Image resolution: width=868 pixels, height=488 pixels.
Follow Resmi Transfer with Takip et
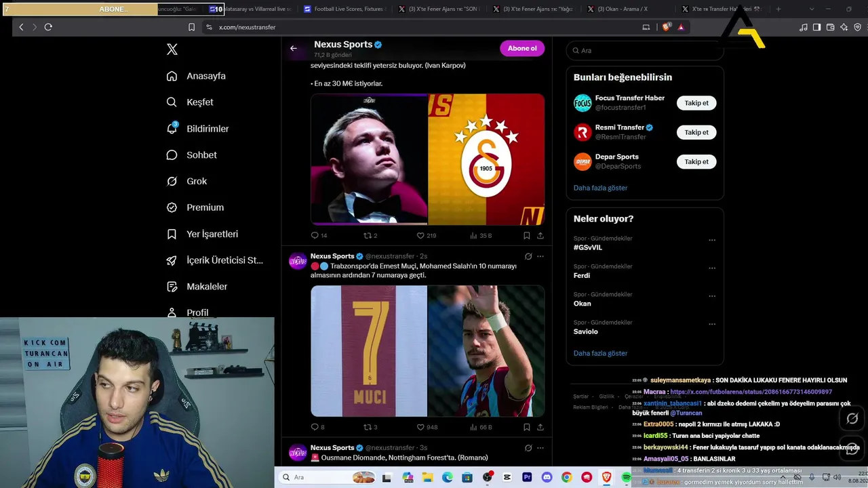[x=696, y=132]
